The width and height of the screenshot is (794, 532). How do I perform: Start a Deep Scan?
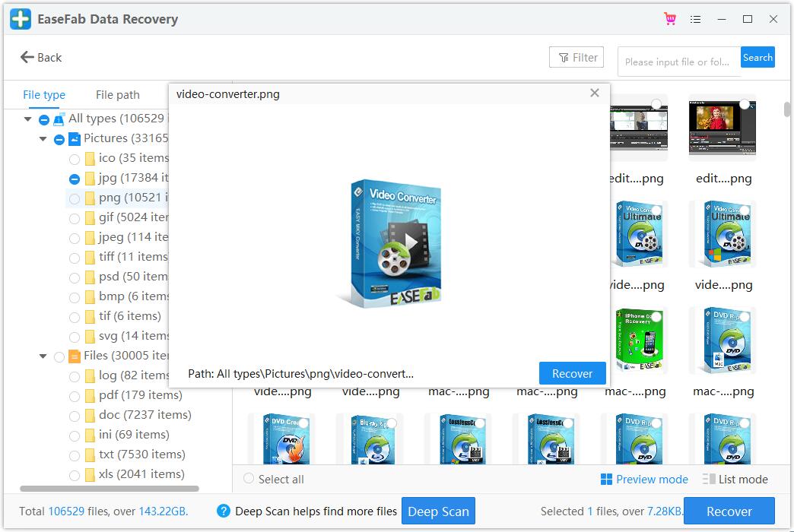tap(438, 511)
